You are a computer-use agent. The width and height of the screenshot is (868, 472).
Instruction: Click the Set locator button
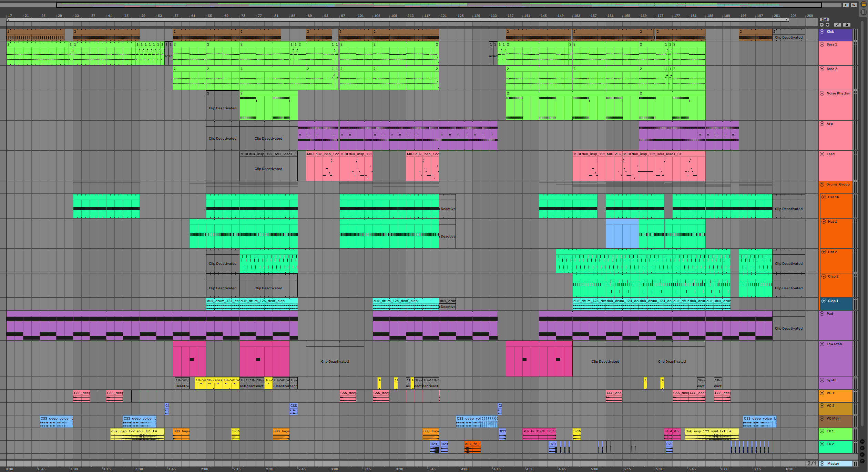click(x=825, y=20)
